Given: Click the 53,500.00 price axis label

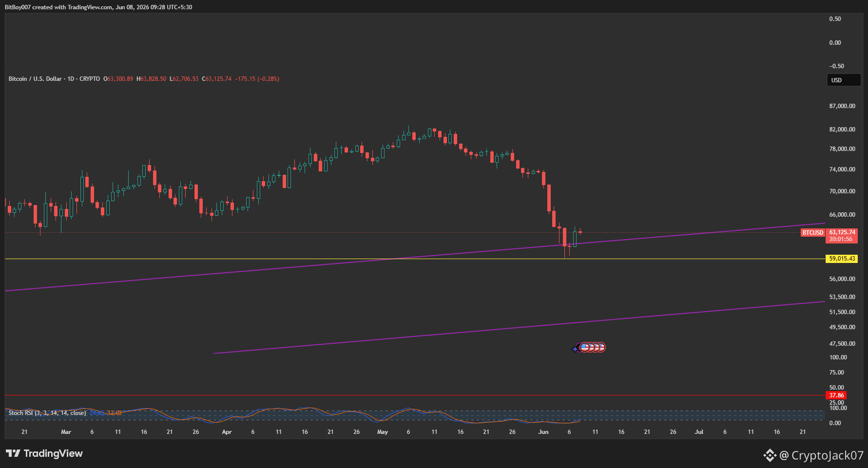Looking at the screenshot, I should click(842, 297).
